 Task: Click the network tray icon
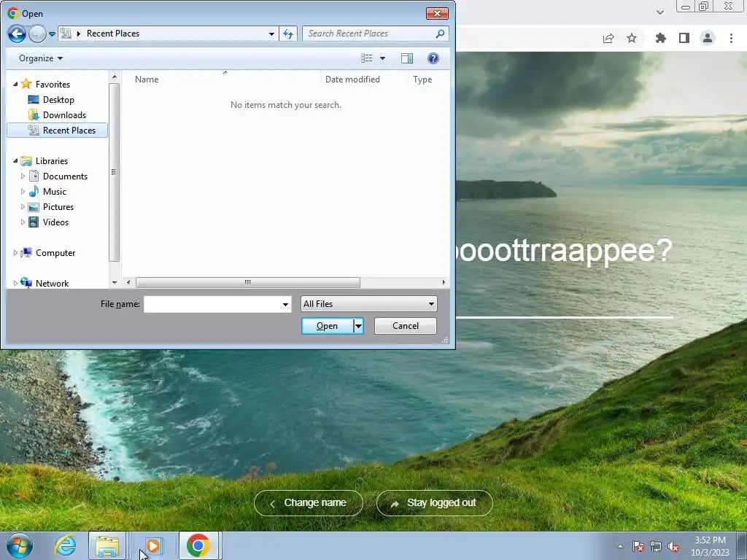(x=656, y=546)
